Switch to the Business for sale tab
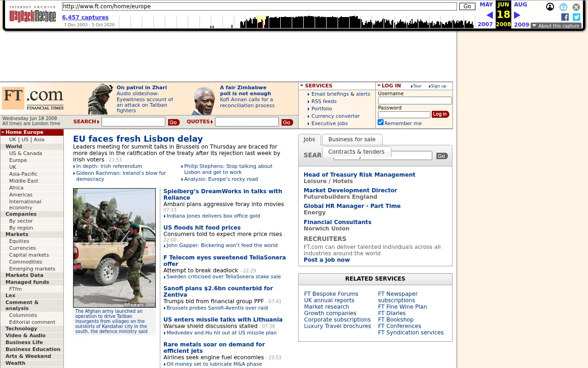Image resolution: width=588 pixels, height=368 pixels. pos(352,139)
